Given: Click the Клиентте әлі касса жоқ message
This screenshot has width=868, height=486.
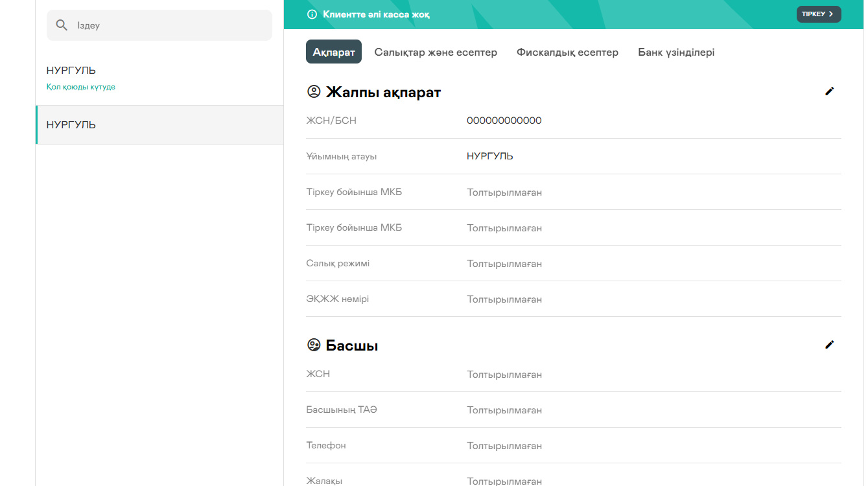Looking at the screenshot, I should pos(376,14).
